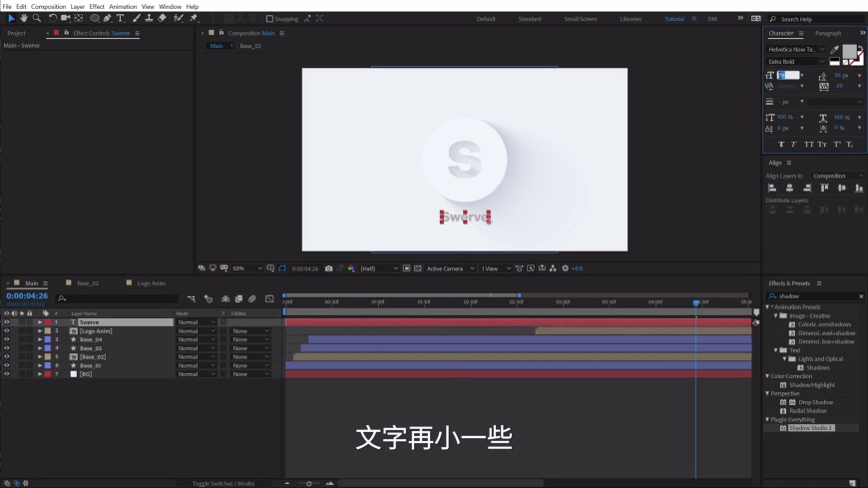Hide the BG layer
This screenshot has width=868, height=488.
7,374
